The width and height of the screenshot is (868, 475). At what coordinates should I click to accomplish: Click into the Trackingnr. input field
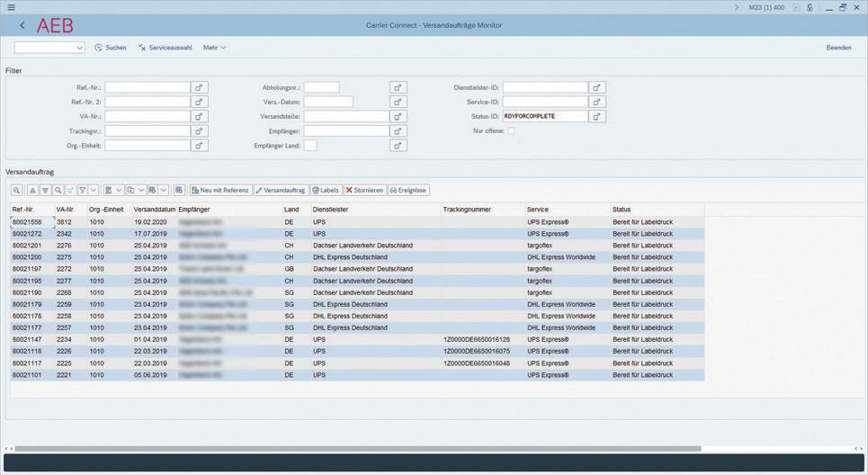[x=148, y=131]
